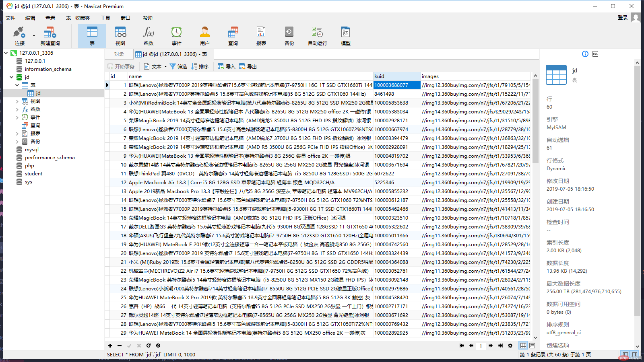Click the data grid vertical scrollbar
The width and height of the screenshot is (644, 362).
pyautogui.click(x=535, y=121)
